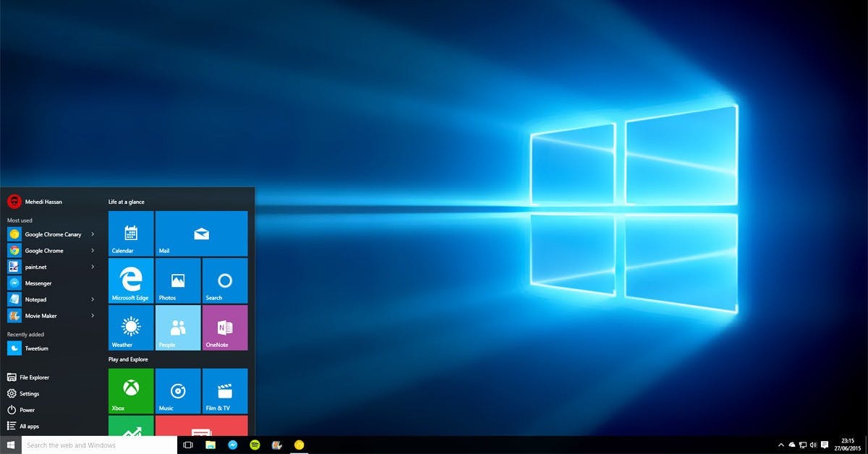Launch the Photos app tile

(177, 280)
